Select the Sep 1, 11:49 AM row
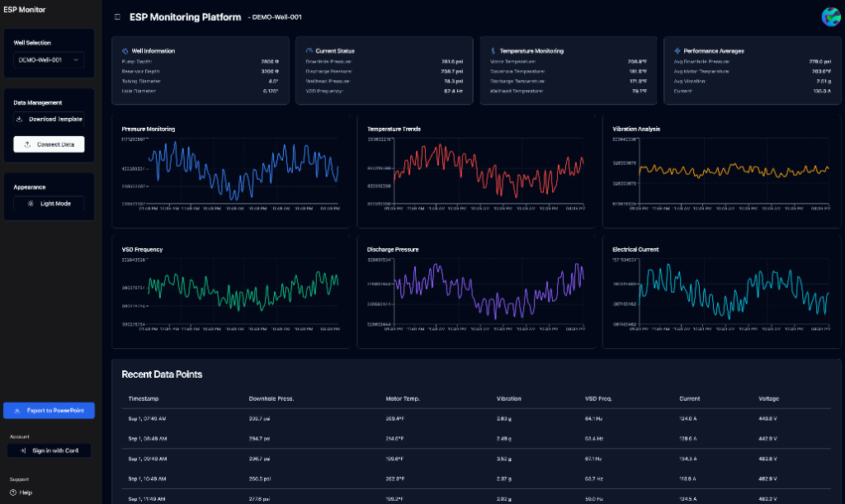Viewport: 845px width, 504px height. coord(476,498)
